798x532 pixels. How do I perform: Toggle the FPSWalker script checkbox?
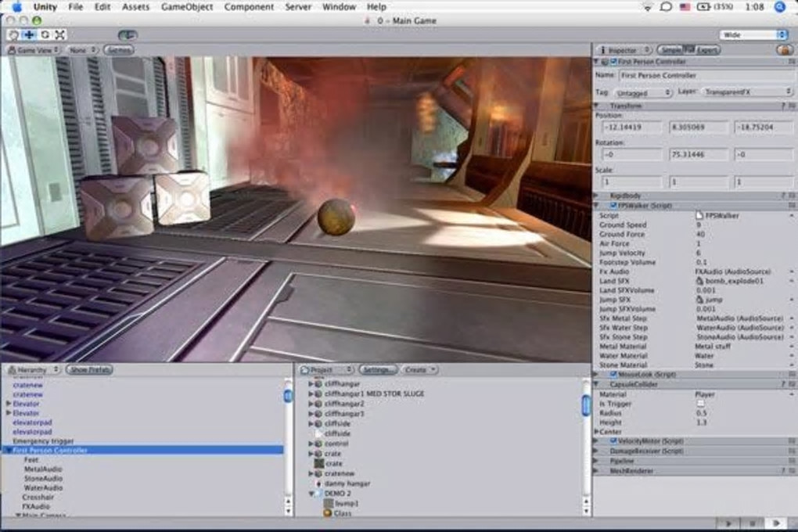coord(613,206)
